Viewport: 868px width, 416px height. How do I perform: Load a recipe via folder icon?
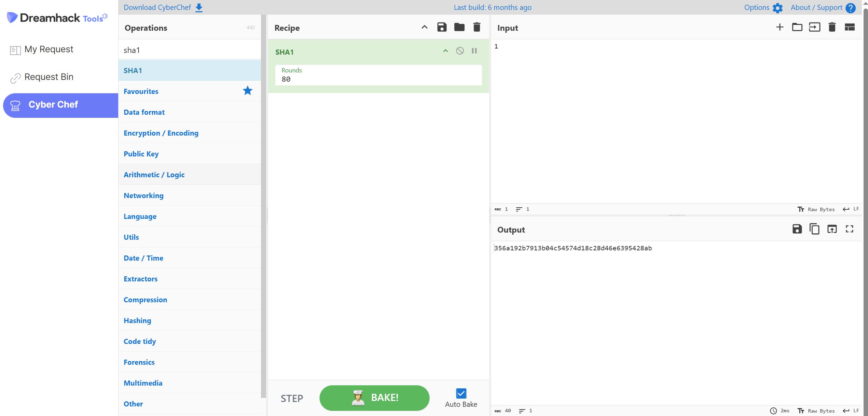[x=459, y=27]
